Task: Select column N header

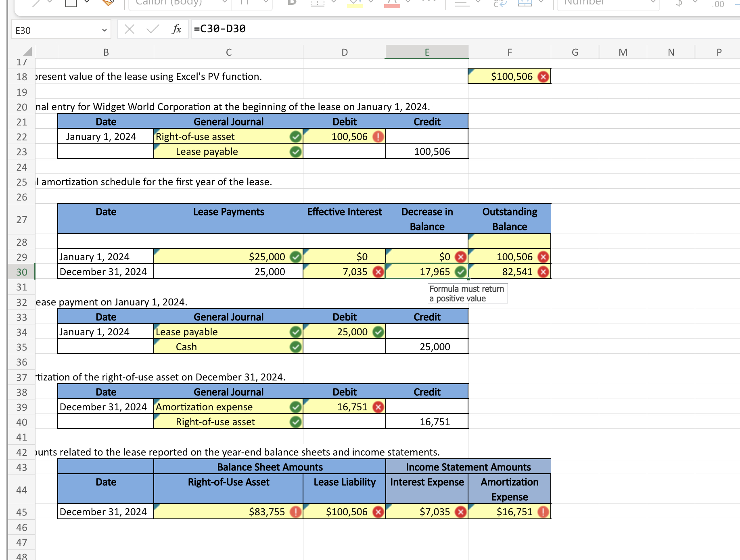Action: click(671, 52)
